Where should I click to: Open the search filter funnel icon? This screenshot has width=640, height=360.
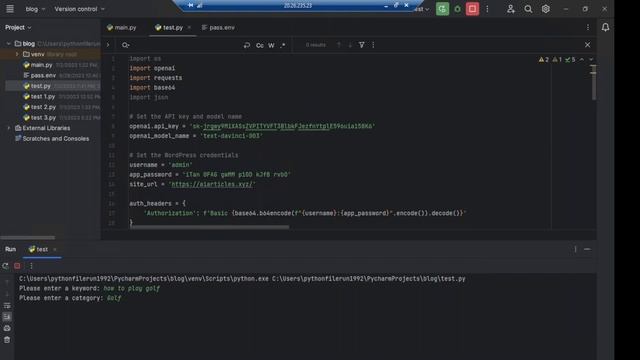click(362, 45)
